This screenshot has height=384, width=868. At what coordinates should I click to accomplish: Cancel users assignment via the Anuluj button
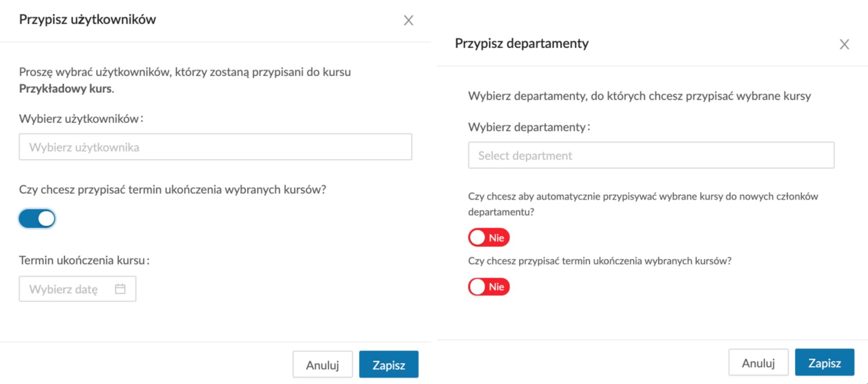pos(323,364)
